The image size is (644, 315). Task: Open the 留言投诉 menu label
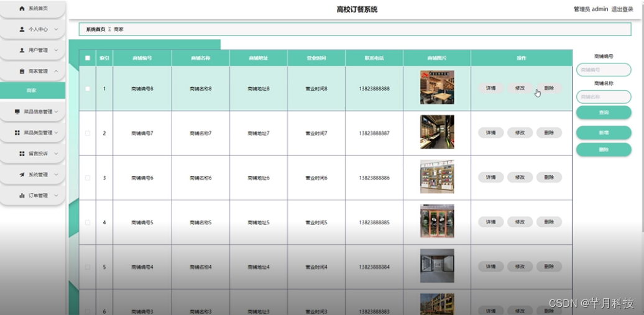38,153
